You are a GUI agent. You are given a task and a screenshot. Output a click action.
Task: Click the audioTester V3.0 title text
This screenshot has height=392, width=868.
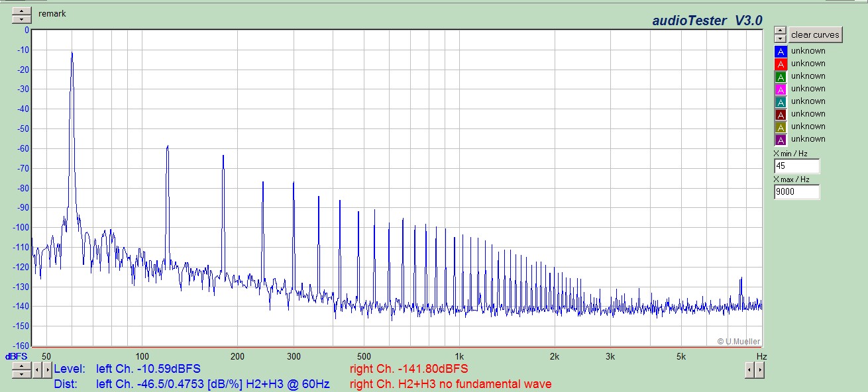[x=707, y=21]
